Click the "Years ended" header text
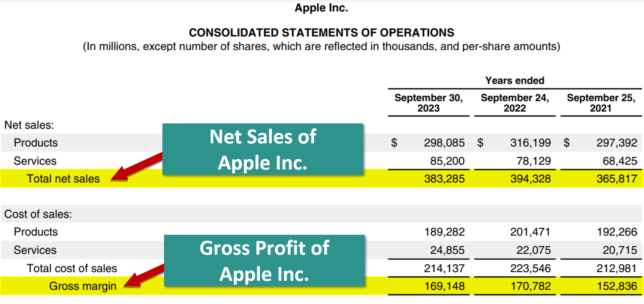The height and width of the screenshot is (304, 644). coord(515,81)
